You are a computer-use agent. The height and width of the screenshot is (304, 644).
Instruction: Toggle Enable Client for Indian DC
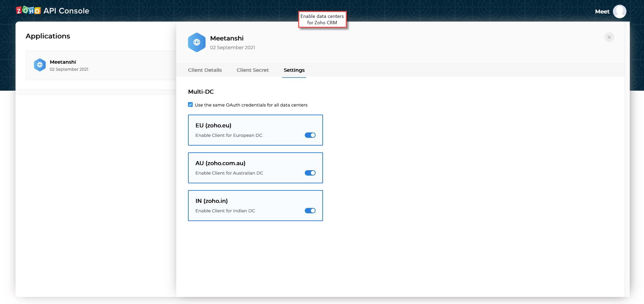pos(310,211)
